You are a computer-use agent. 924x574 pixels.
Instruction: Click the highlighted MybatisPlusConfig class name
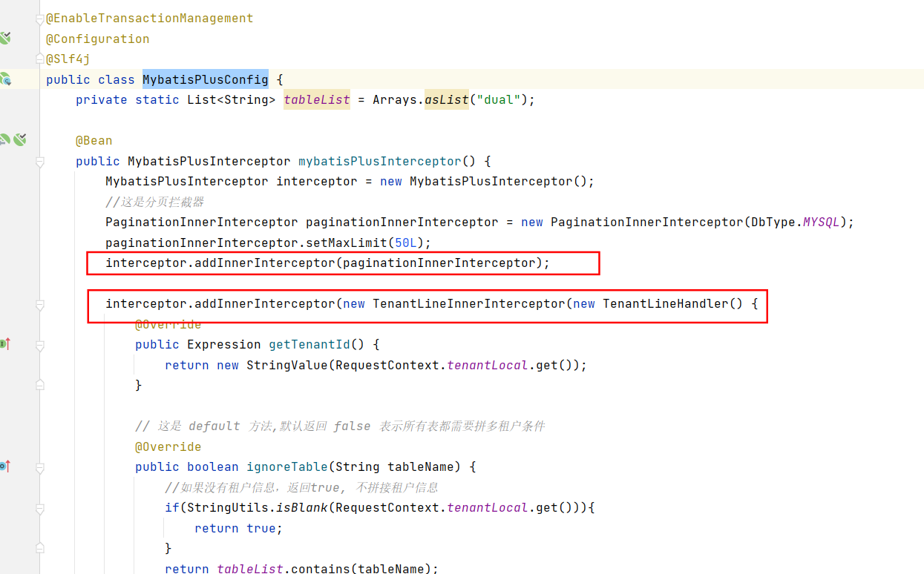point(205,79)
